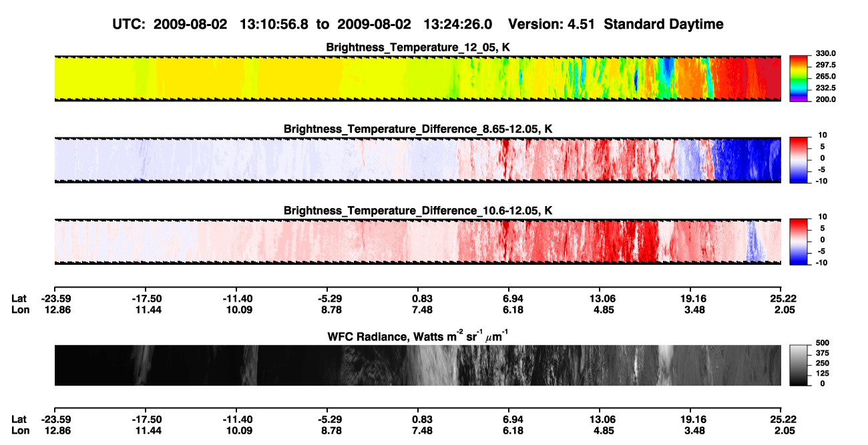Image resolution: width=868 pixels, height=445 pixels.
Task: Open the Brightness_Temperature_12_05 image strip
Action: coord(417,78)
